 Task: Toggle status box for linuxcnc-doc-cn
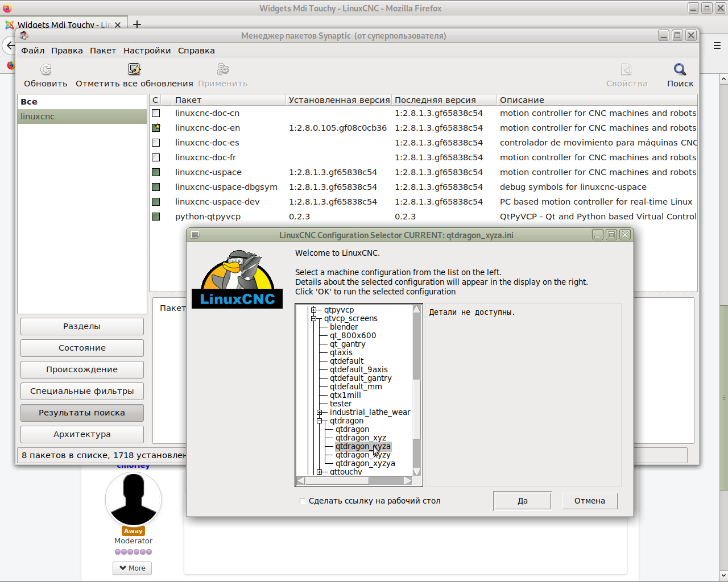pos(156,113)
